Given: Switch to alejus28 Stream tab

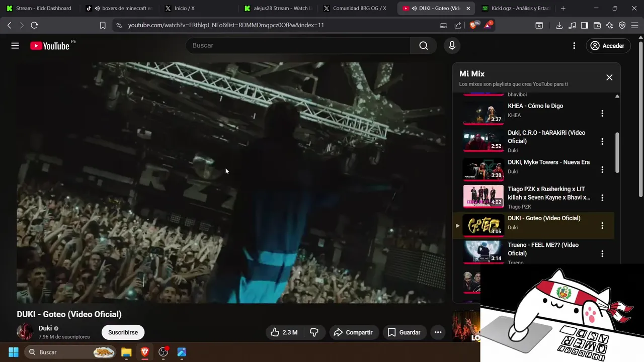Looking at the screenshot, I should [278, 9].
